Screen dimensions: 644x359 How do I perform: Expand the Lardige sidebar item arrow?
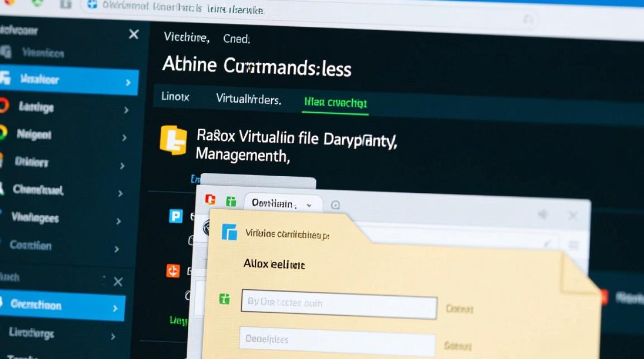pyautogui.click(x=126, y=110)
